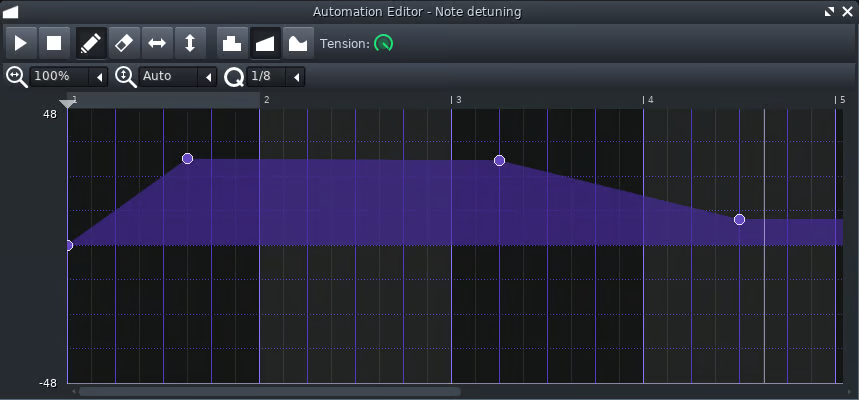This screenshot has height=400, width=859.
Task: Enable linear progression mode
Action: point(265,44)
